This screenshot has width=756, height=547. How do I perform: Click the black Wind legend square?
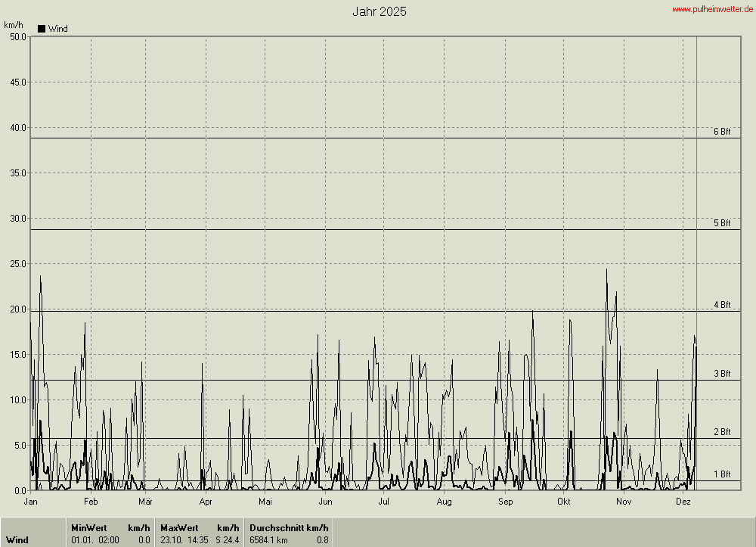click(x=42, y=29)
